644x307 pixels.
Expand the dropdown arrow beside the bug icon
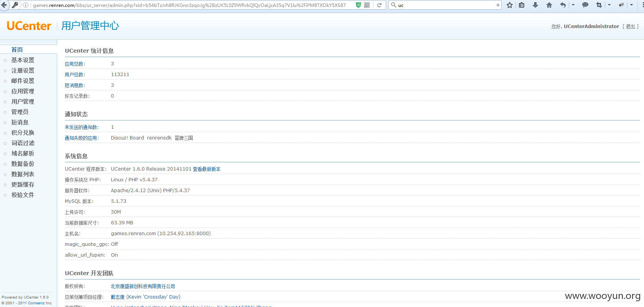tap(631, 5)
